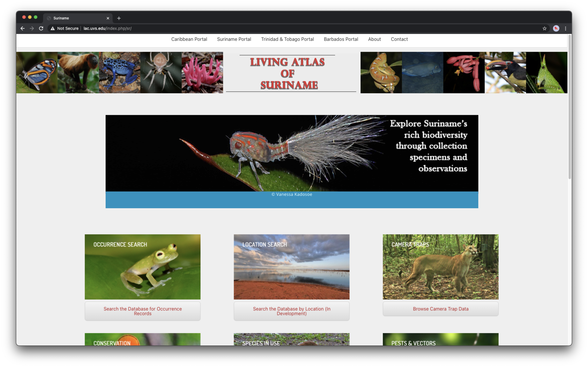Viewport: 588px width, 367px height.
Task: Bookmark the page using the star icon
Action: point(545,28)
